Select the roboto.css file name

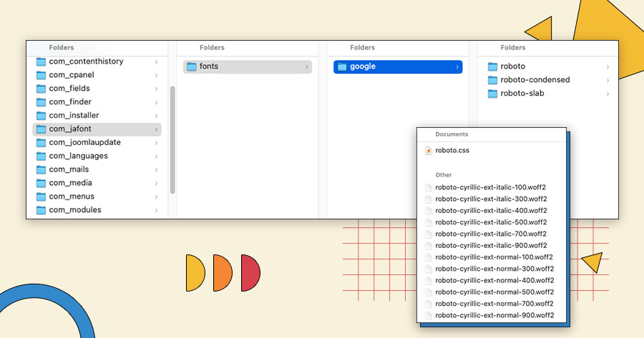pos(452,150)
